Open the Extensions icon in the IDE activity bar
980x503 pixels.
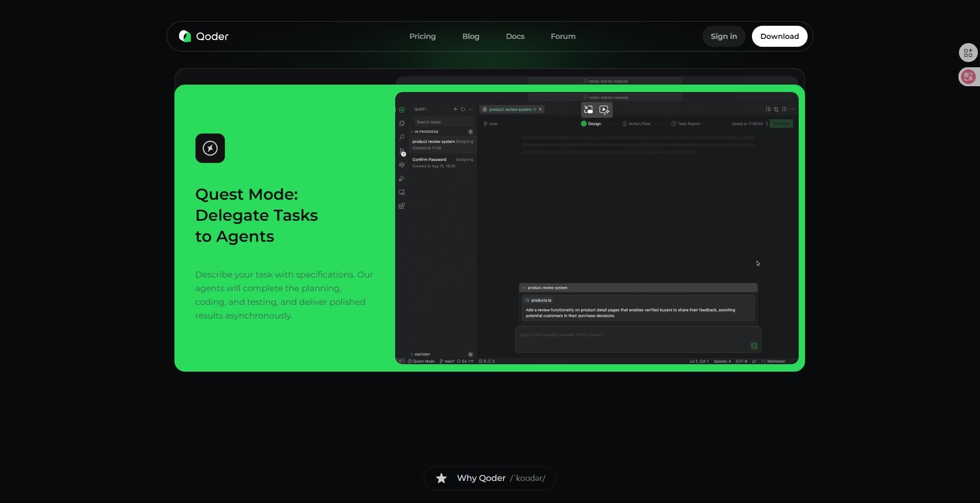click(401, 206)
